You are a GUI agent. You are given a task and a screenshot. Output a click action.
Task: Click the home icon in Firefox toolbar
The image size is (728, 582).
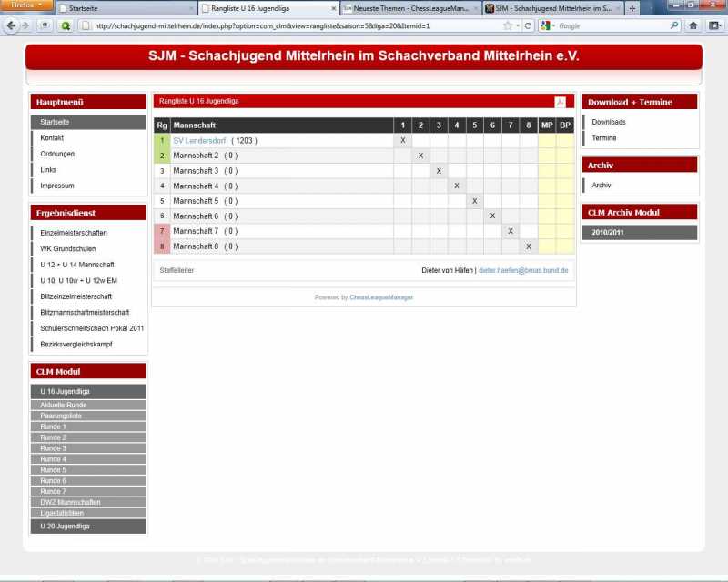[x=693, y=25]
